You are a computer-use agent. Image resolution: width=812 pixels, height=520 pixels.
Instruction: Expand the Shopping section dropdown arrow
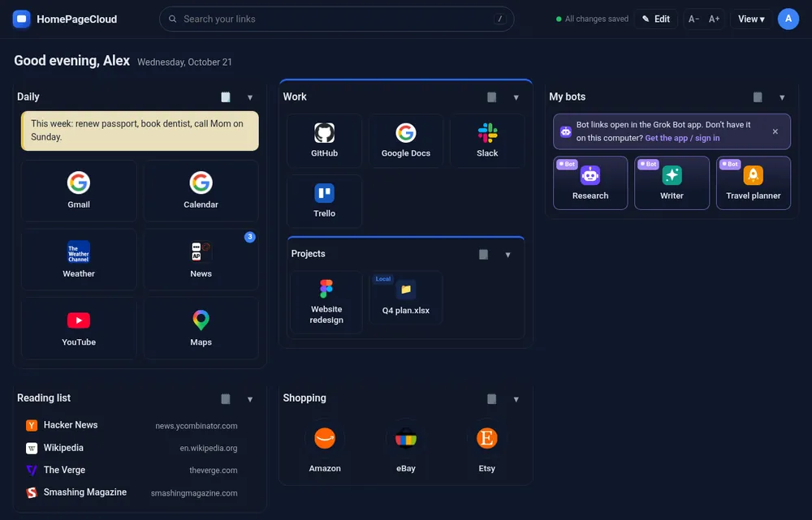pyautogui.click(x=516, y=399)
